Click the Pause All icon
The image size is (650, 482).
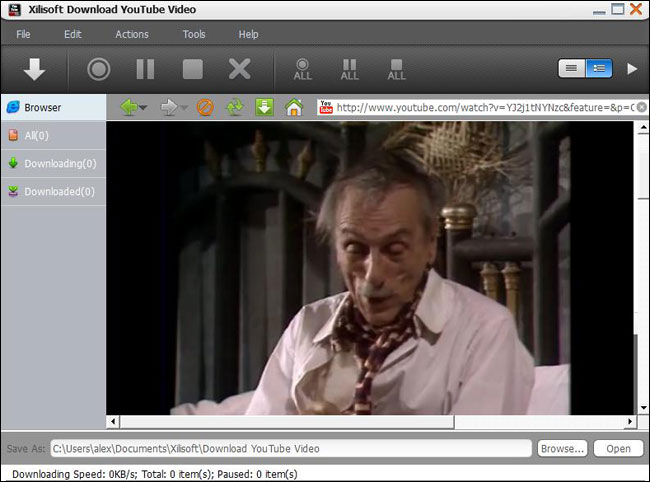pyautogui.click(x=349, y=69)
